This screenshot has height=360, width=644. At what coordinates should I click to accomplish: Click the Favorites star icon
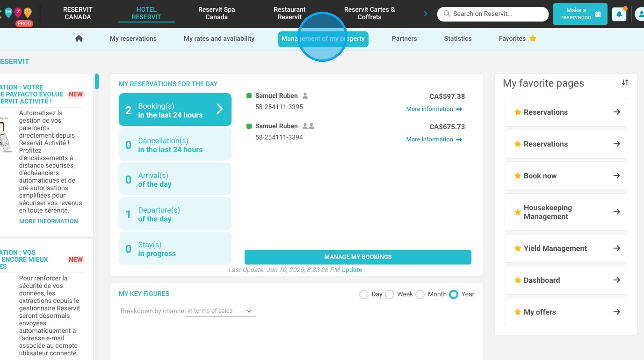pyautogui.click(x=533, y=38)
